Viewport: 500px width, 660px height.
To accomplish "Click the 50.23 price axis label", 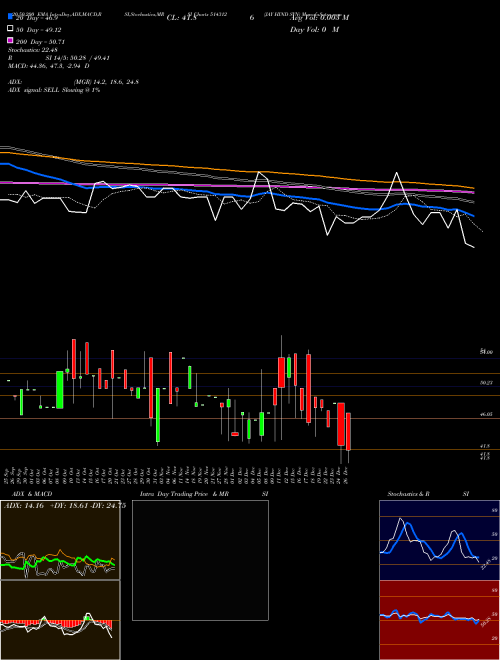I will [x=487, y=383].
